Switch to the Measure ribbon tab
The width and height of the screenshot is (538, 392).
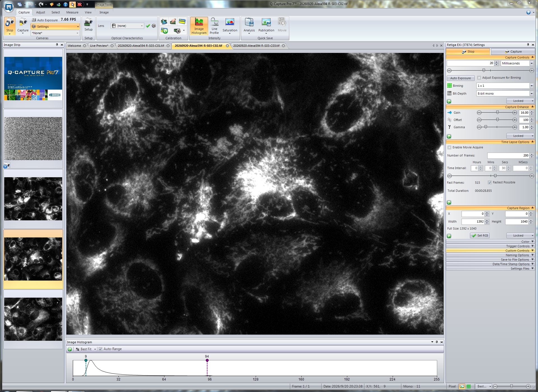tap(72, 12)
